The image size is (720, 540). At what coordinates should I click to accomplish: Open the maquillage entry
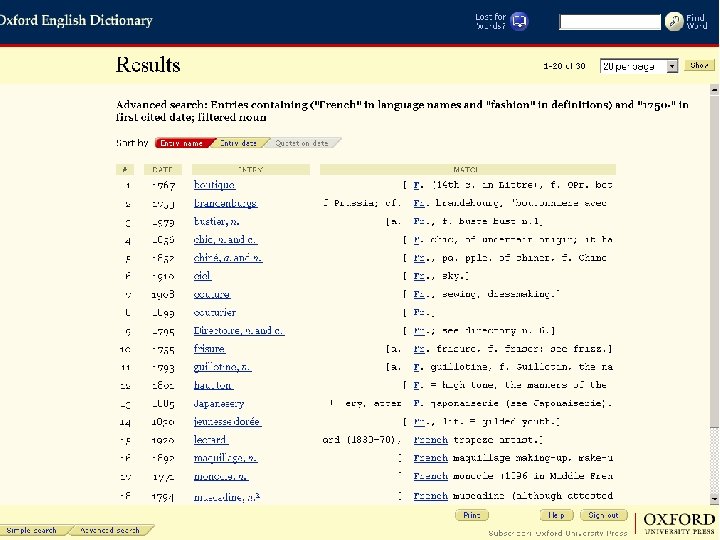click(225, 458)
